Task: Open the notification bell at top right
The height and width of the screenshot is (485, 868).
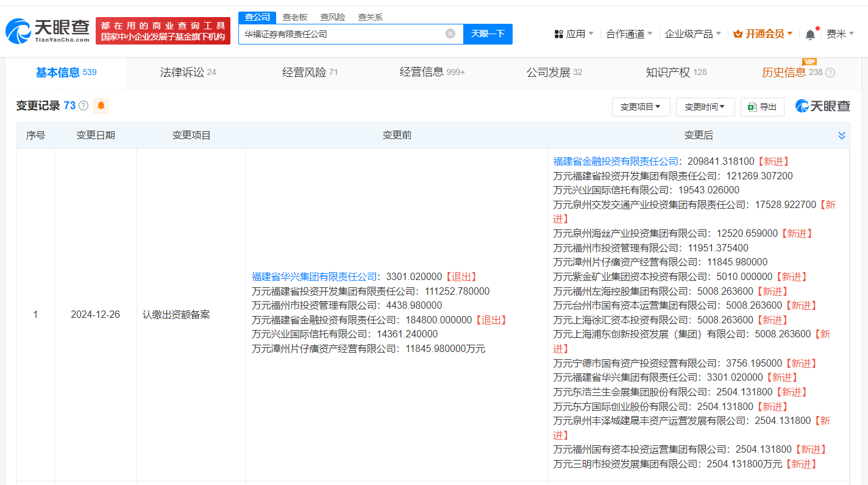Action: [x=809, y=34]
